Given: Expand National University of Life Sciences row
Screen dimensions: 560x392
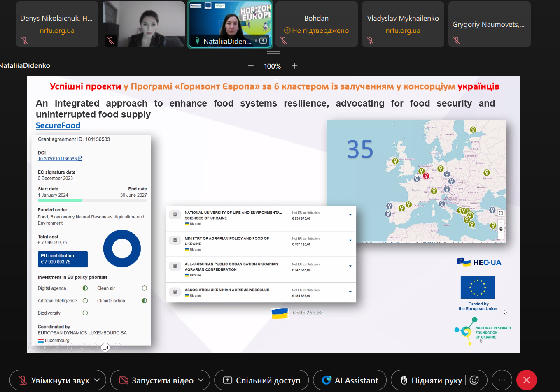Looking at the screenshot, I should 350,215.
